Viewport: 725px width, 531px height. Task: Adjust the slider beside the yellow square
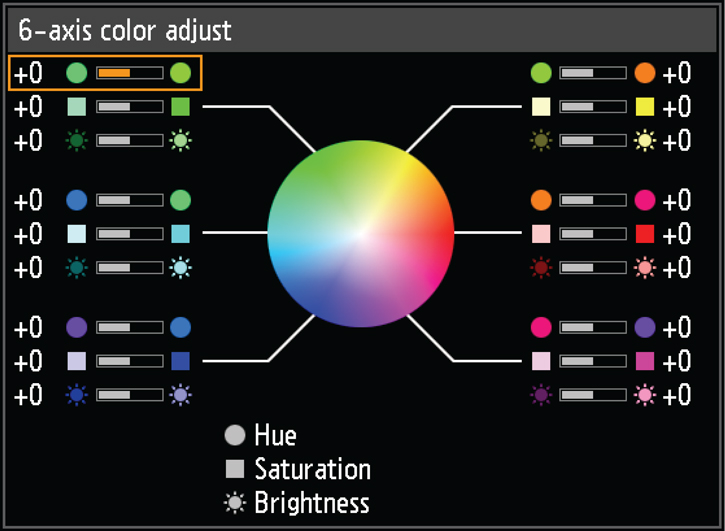(592, 106)
